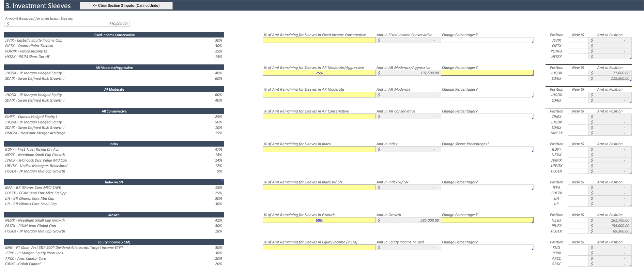644x271 pixels.
Task: Click the 192,500.00 Amt In AR Moderate/Aggressive cell
Action: point(408,73)
